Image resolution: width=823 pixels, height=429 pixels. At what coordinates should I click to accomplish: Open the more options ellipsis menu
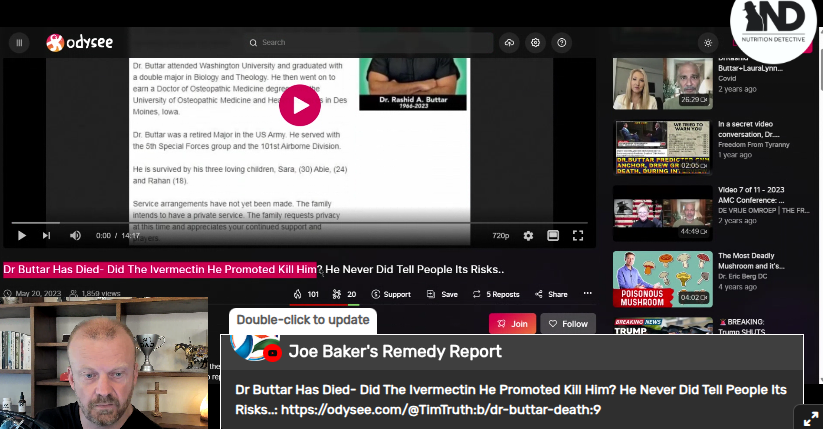click(x=587, y=294)
